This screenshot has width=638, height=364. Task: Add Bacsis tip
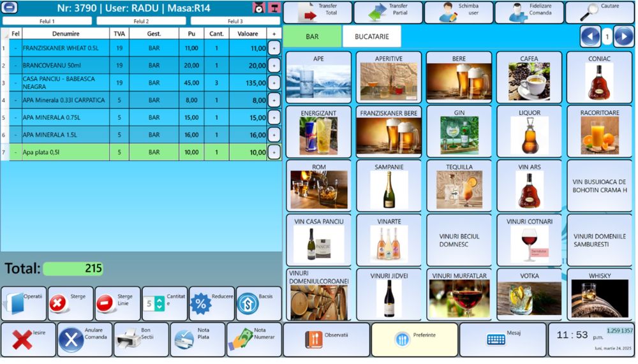(259, 303)
